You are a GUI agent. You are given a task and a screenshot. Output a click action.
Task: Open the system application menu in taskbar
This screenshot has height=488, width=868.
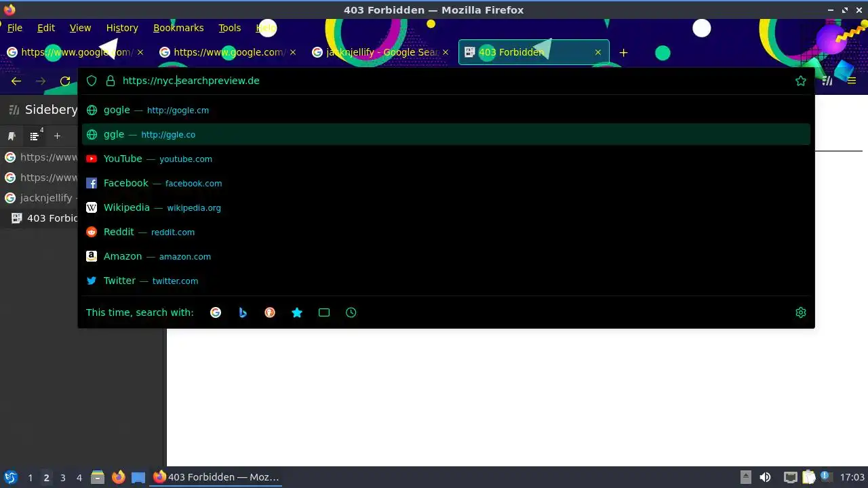(10, 477)
